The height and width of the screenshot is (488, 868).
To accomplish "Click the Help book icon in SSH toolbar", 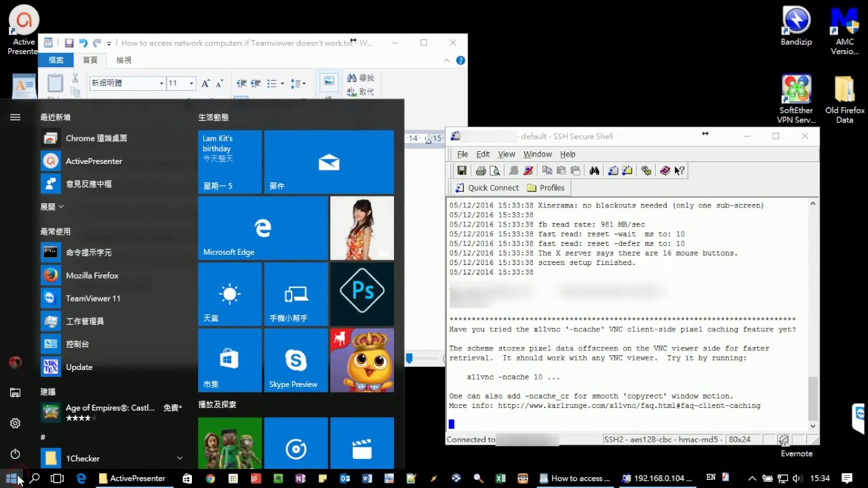I will pos(665,171).
